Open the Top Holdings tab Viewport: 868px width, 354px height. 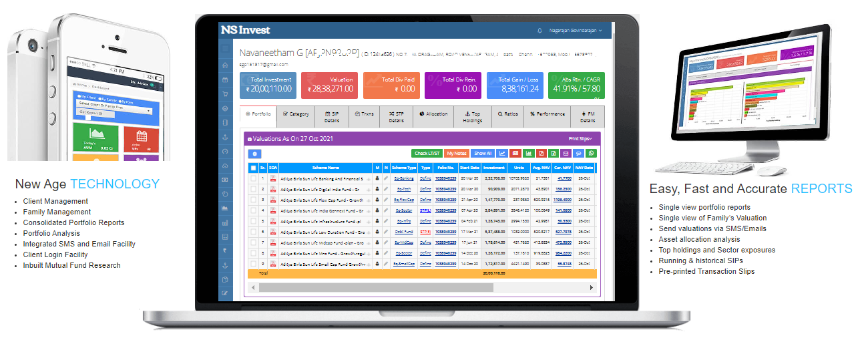point(472,117)
